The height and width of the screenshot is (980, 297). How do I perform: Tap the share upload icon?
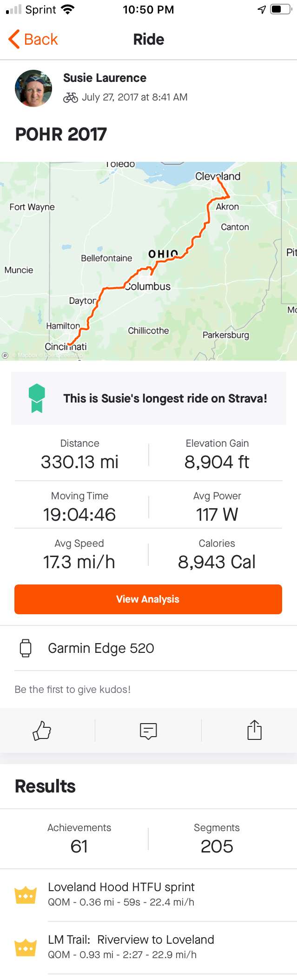255,730
